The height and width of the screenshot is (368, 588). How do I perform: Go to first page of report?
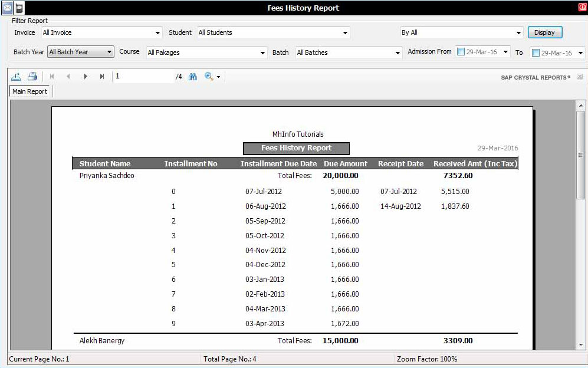click(x=52, y=77)
